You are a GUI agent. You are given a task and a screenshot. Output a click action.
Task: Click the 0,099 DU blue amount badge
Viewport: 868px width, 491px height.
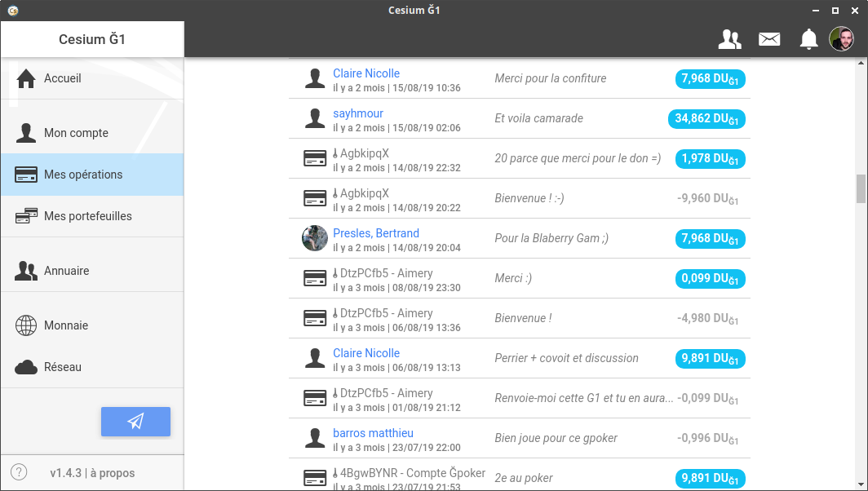[x=711, y=279]
